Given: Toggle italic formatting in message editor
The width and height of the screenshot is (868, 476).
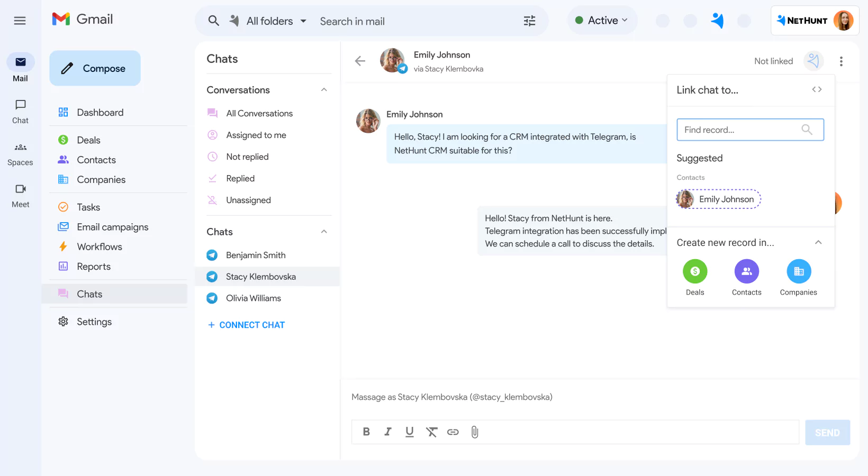Looking at the screenshot, I should click(388, 432).
